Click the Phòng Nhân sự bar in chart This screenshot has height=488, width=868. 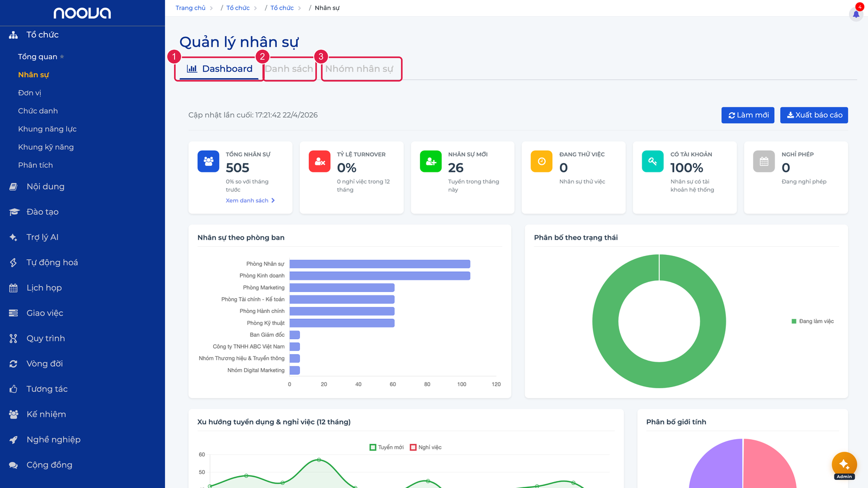pyautogui.click(x=380, y=264)
